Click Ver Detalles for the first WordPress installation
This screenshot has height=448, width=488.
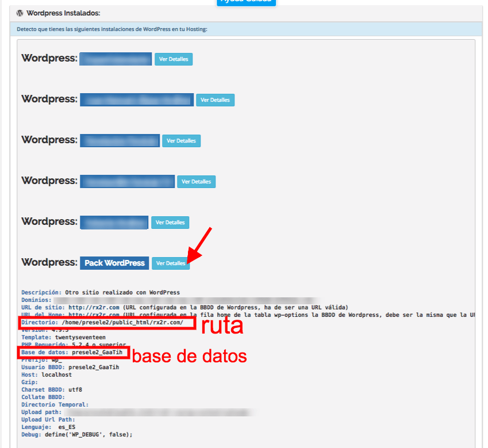(173, 59)
